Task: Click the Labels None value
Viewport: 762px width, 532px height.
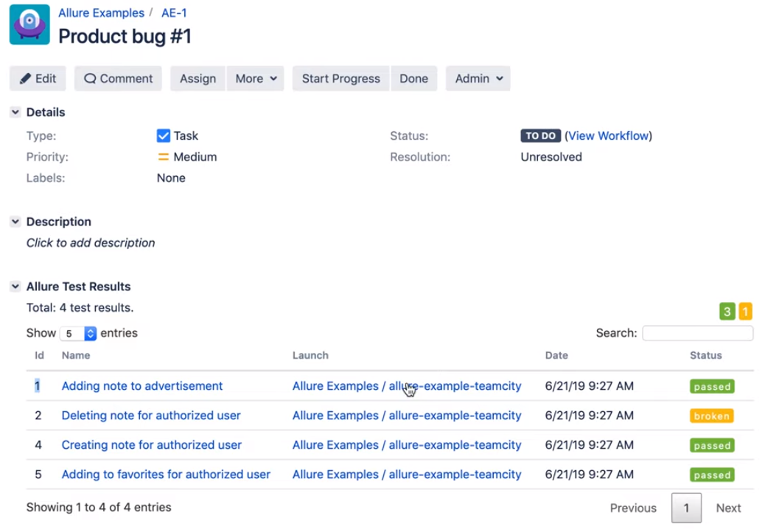Action: pyautogui.click(x=171, y=178)
